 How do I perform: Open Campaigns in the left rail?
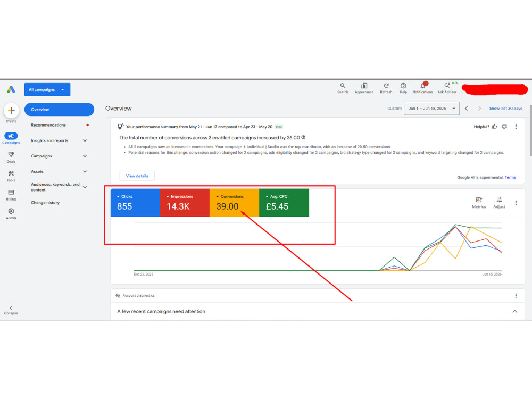[x=11, y=138]
